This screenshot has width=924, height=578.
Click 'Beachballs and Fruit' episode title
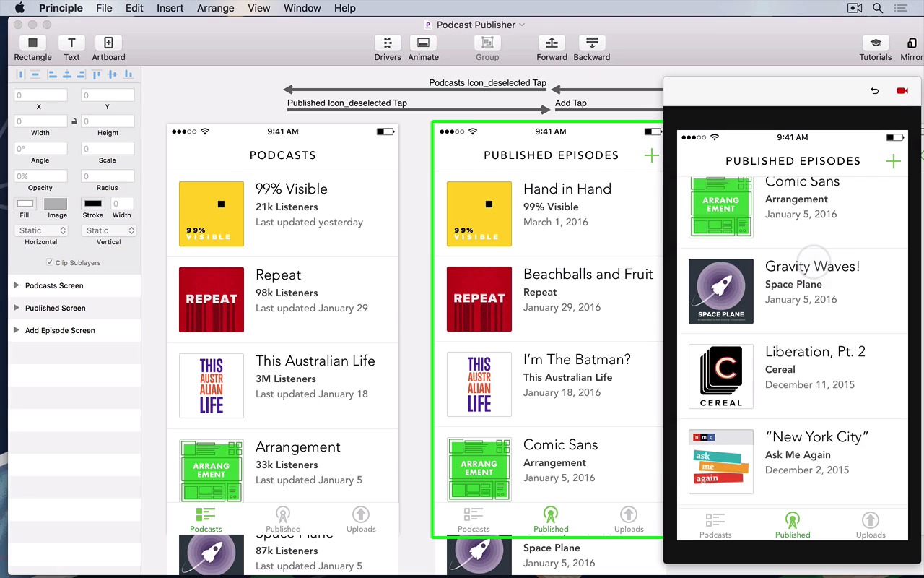pyautogui.click(x=588, y=275)
